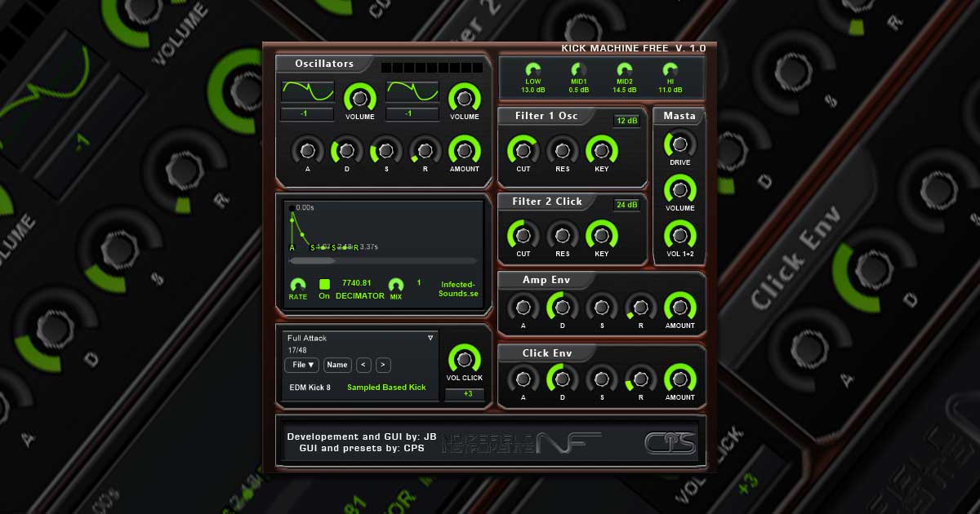Click the Name preset button
The image size is (980, 514).
[337, 366]
